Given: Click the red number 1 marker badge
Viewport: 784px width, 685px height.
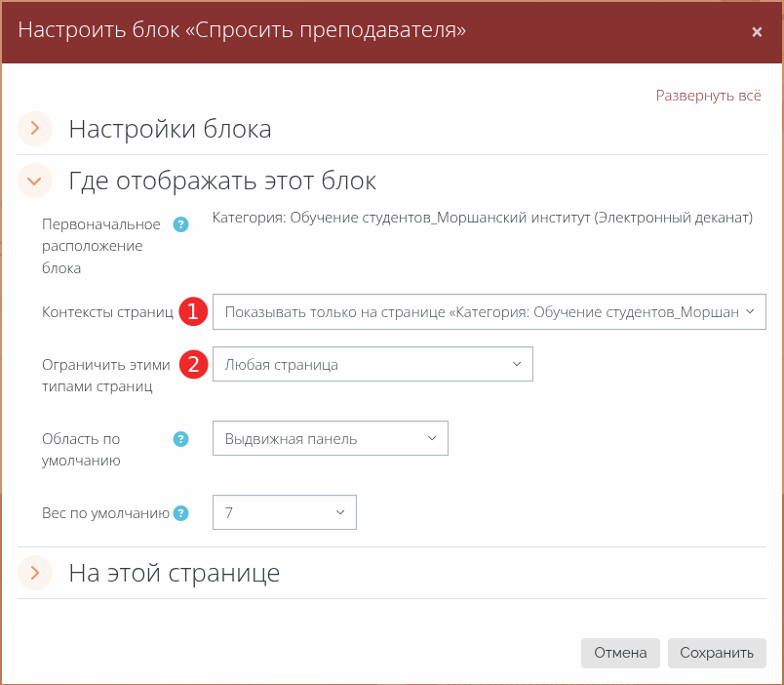Looking at the screenshot, I should coord(193,312).
